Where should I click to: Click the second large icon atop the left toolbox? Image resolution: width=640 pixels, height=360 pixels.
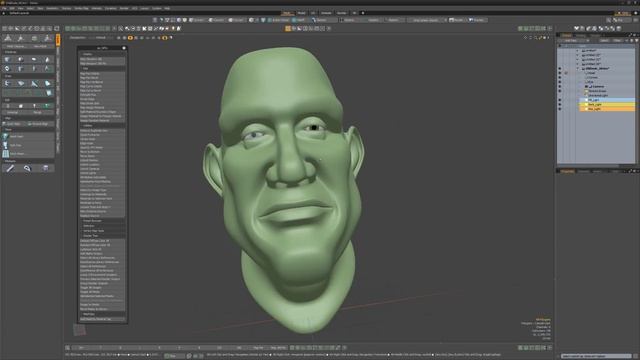pos(21,38)
